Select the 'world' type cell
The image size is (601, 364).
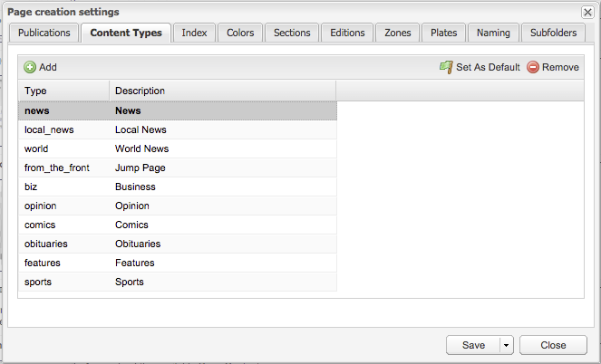pos(64,148)
